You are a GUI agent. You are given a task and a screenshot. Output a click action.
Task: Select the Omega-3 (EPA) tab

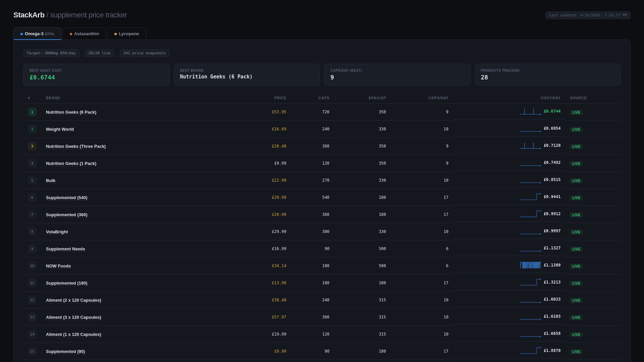click(x=37, y=34)
